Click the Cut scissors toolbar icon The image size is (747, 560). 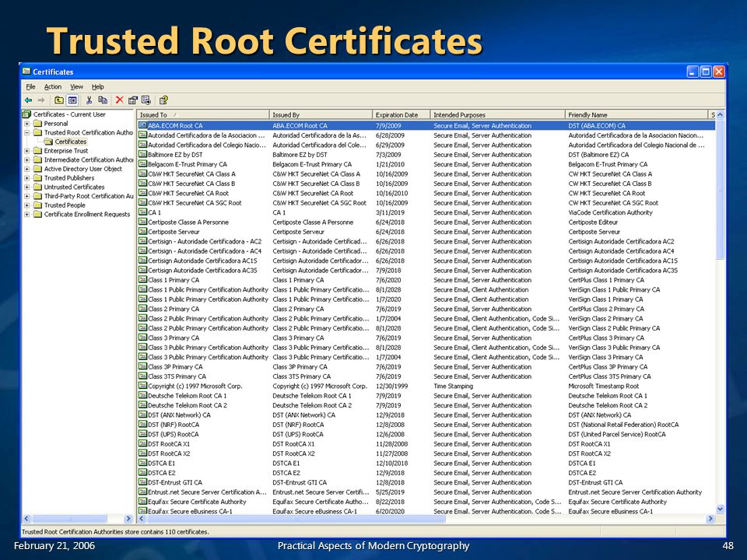pos(89,100)
